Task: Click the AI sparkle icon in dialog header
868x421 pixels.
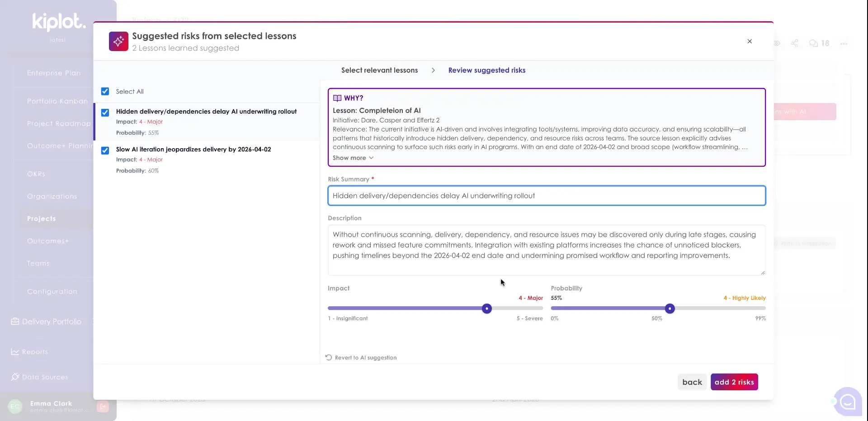Action: tap(118, 42)
